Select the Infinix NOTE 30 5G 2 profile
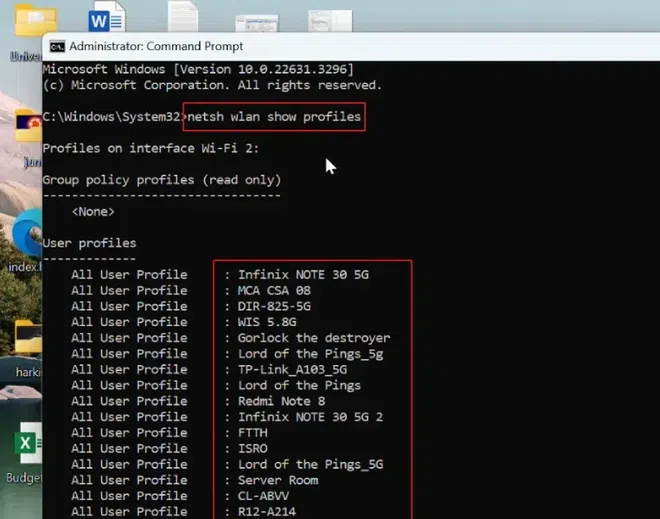660x519 pixels. tap(311, 417)
